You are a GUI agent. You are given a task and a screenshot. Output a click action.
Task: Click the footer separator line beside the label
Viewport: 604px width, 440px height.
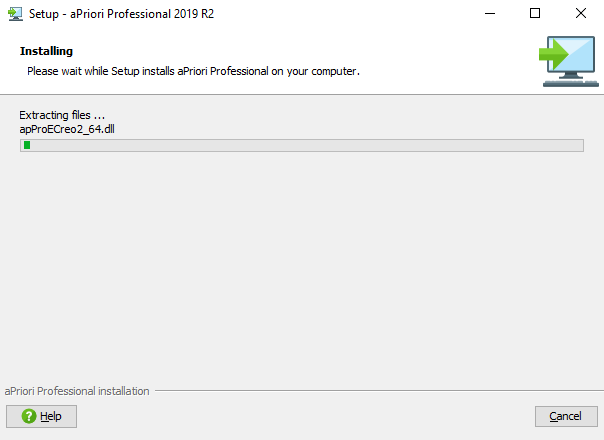click(370, 391)
